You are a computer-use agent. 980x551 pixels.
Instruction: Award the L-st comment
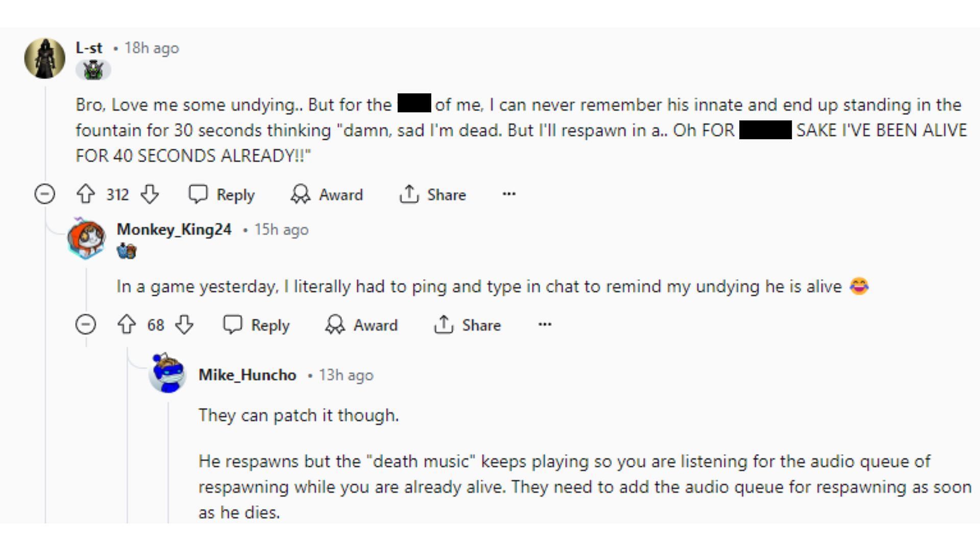tap(328, 194)
